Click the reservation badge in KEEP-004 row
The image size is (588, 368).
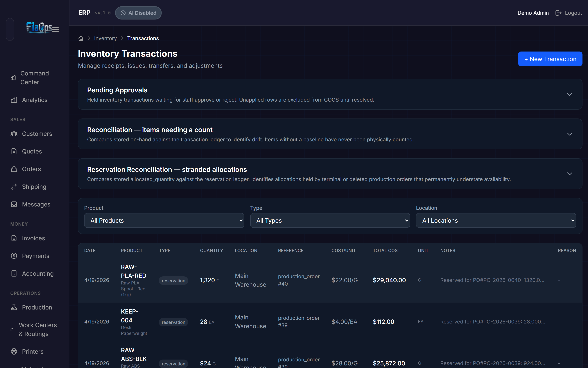tap(173, 322)
